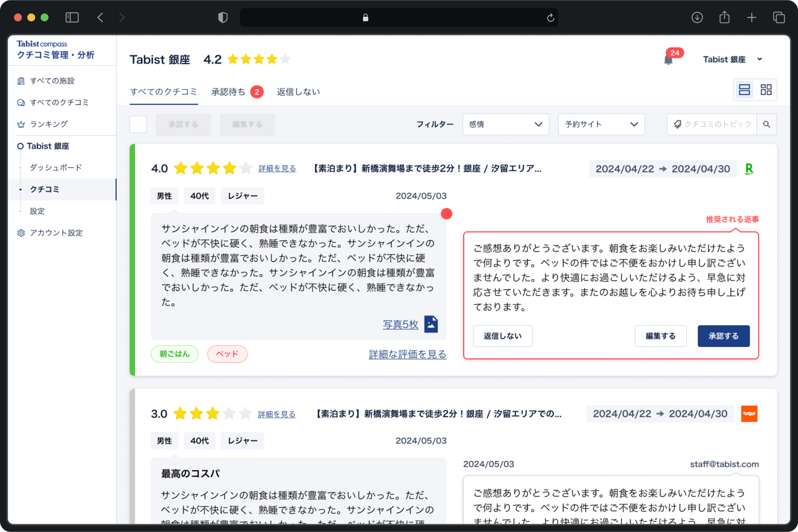Check the select-all reviews checkbox

pos(138,124)
